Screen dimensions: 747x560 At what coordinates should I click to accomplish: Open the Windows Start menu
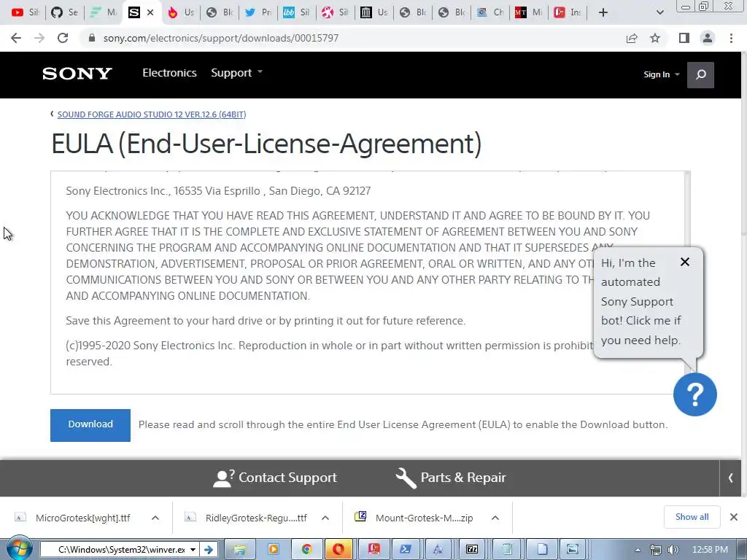[x=19, y=548]
